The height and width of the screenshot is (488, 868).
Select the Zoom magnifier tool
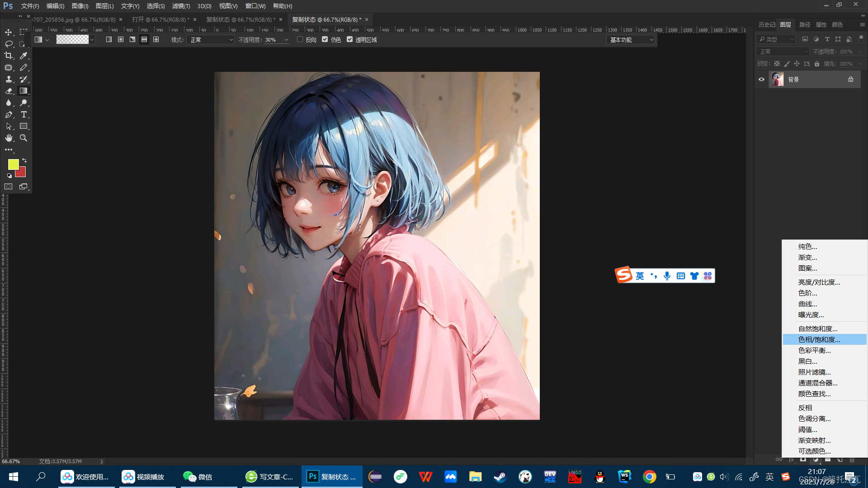tap(24, 138)
